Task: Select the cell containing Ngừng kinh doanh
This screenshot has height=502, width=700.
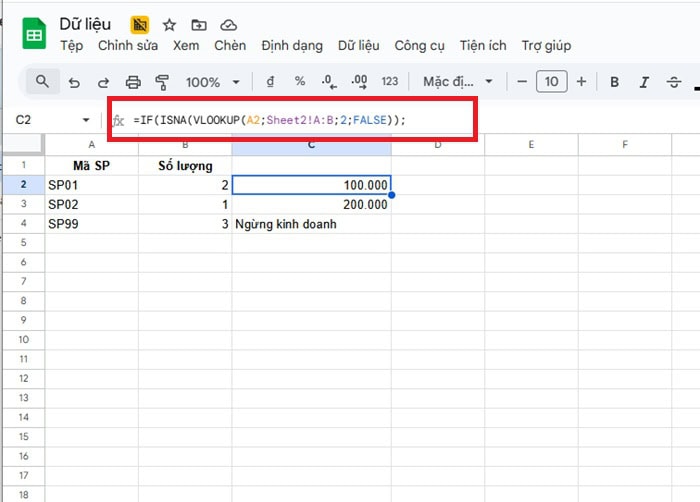Action: (x=311, y=224)
